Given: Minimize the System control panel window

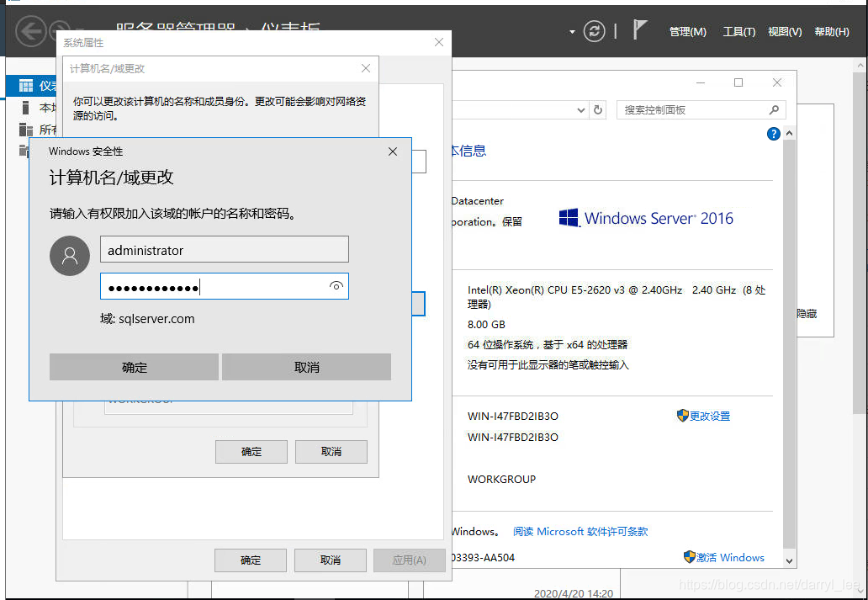Looking at the screenshot, I should click(701, 82).
